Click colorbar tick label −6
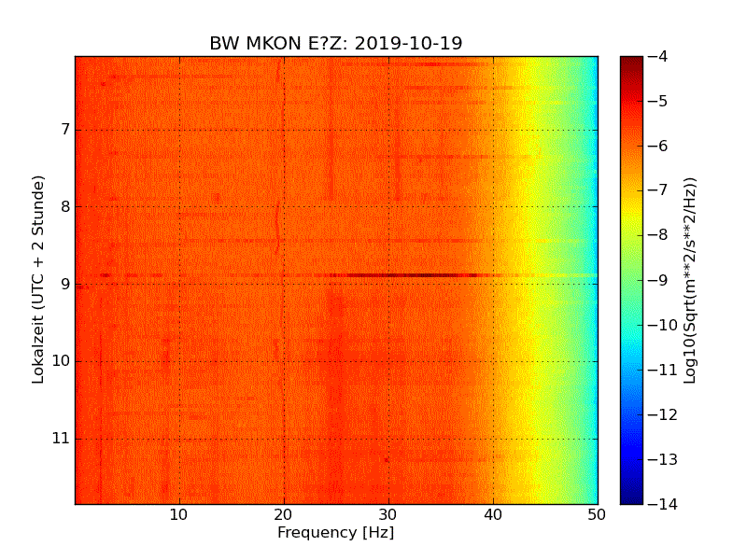Image resolution: width=747 pixels, height=560 pixels. 658,147
